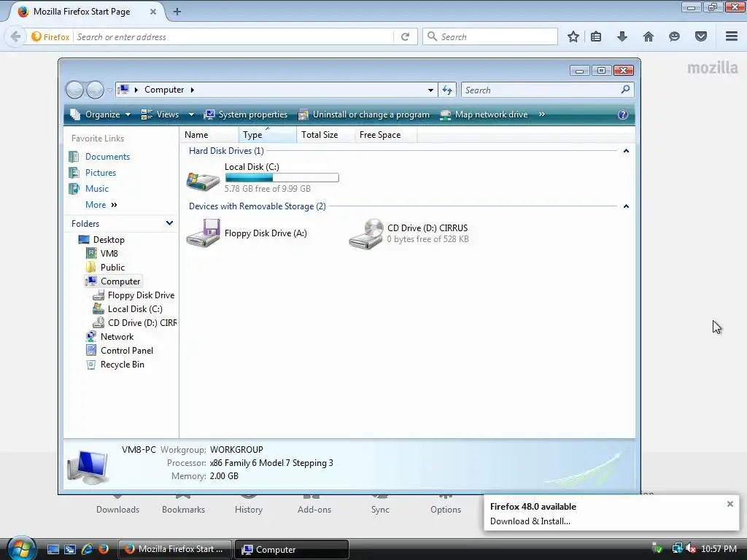Click Explorer Forward navigation button
747x560 pixels.
click(95, 90)
